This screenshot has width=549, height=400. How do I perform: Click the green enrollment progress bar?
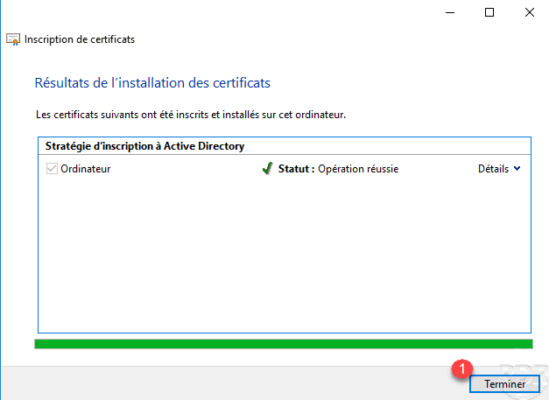pyautogui.click(x=284, y=344)
